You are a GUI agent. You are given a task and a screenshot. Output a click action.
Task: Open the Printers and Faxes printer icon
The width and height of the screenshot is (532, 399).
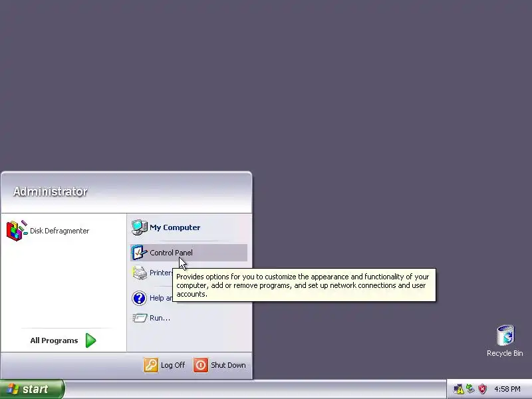tap(140, 273)
